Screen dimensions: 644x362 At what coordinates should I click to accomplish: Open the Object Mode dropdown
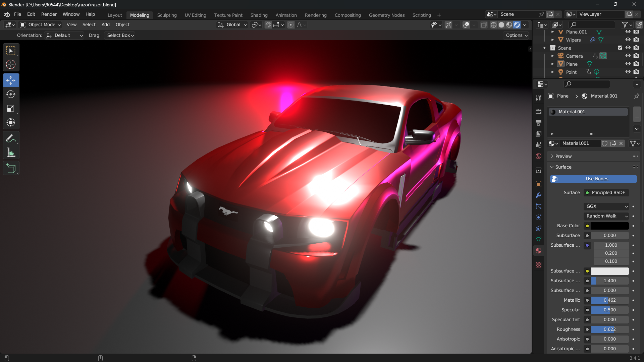point(40,25)
